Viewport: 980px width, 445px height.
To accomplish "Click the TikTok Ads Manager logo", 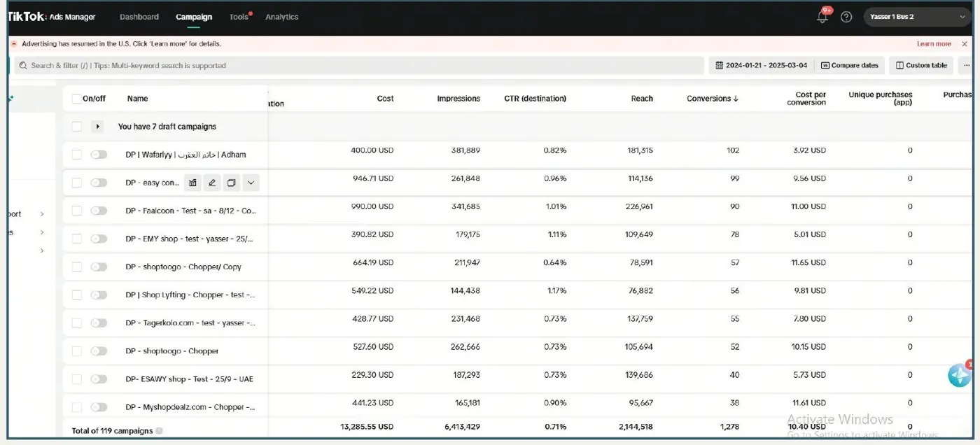I will pyautogui.click(x=51, y=17).
